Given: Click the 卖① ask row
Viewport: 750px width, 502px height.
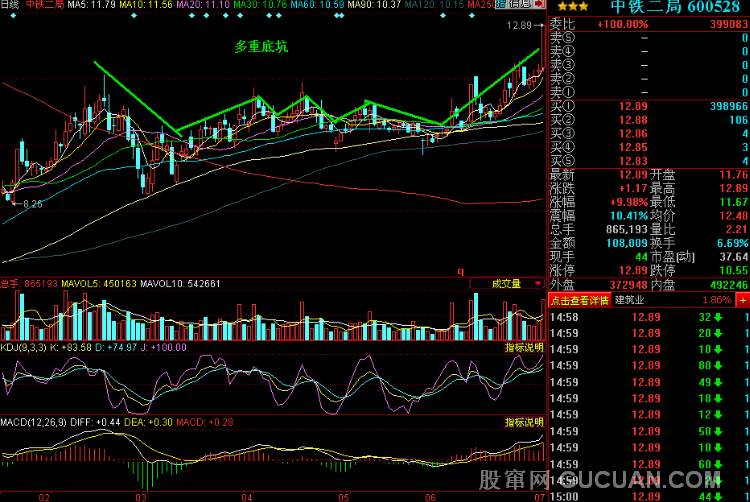Looking at the screenshot, I should [649, 92].
